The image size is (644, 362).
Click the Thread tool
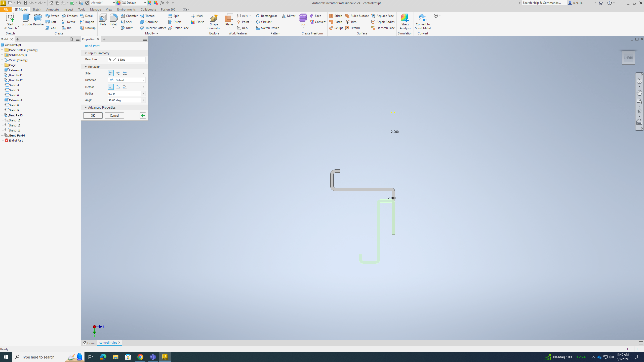click(x=147, y=16)
